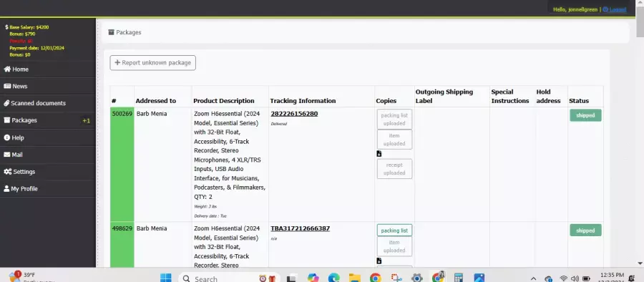Open File Explorer from the taskbar
Screen dimensions: 644x282
click(354, 278)
